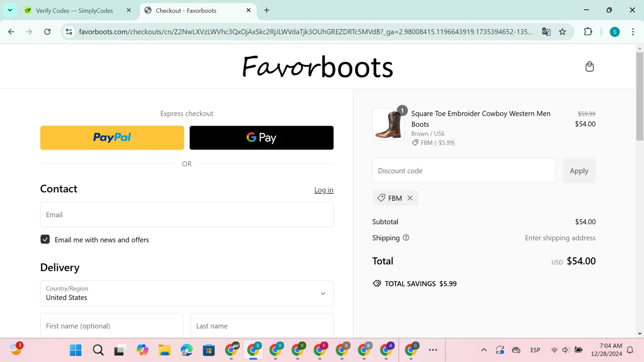Switch the ESP input language indicator
The image size is (644, 362).
tap(535, 350)
